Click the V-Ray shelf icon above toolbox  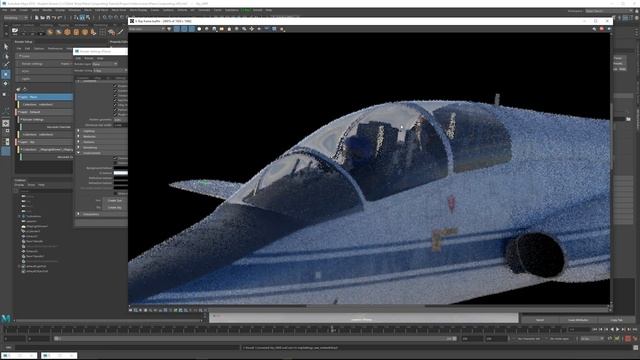[x=15, y=31]
